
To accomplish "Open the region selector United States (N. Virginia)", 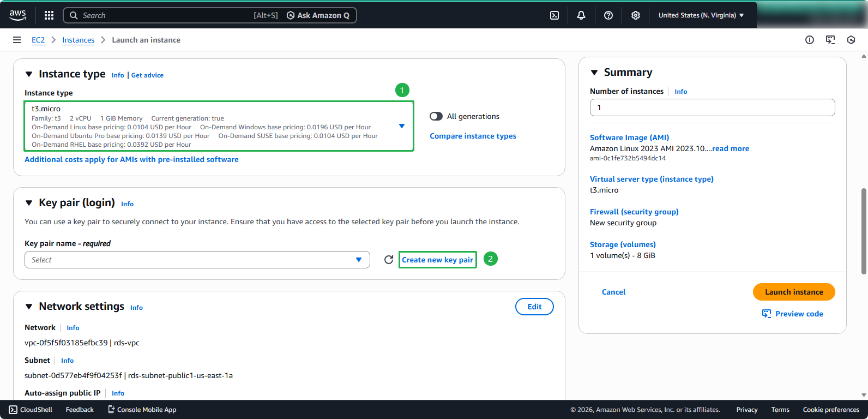I will 701,15.
